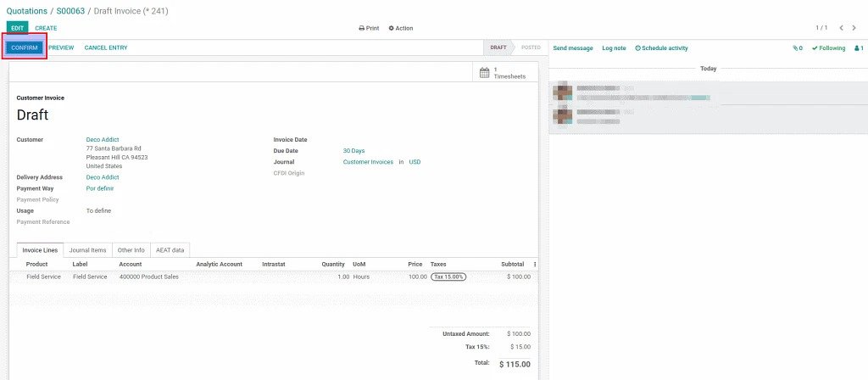Click the Price column header
Image resolution: width=868 pixels, height=380 pixels.
[x=415, y=265]
